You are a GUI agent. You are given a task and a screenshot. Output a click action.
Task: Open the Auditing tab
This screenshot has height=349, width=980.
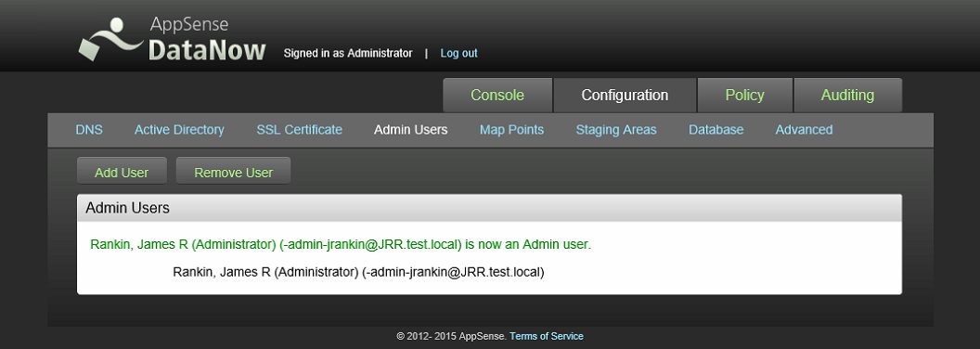847,95
